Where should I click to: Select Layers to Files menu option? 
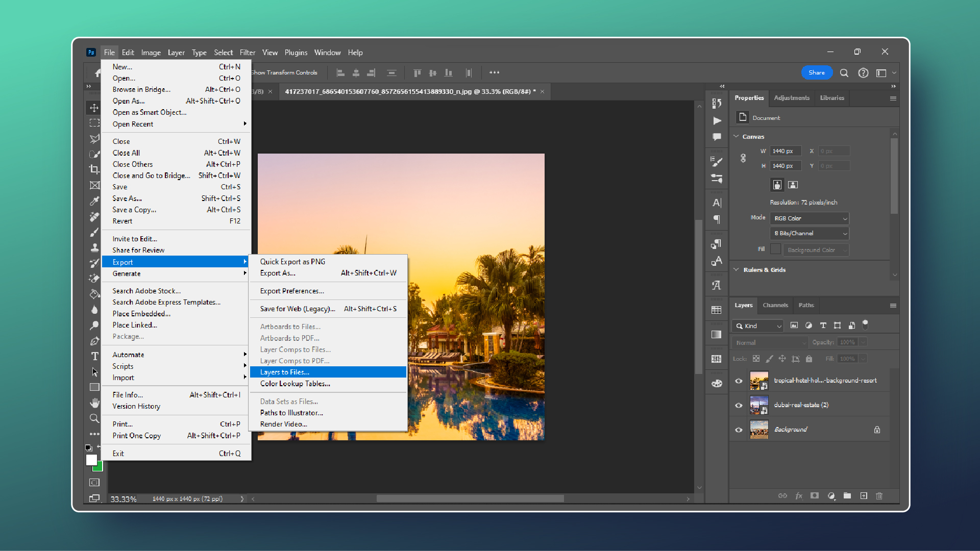pos(284,372)
